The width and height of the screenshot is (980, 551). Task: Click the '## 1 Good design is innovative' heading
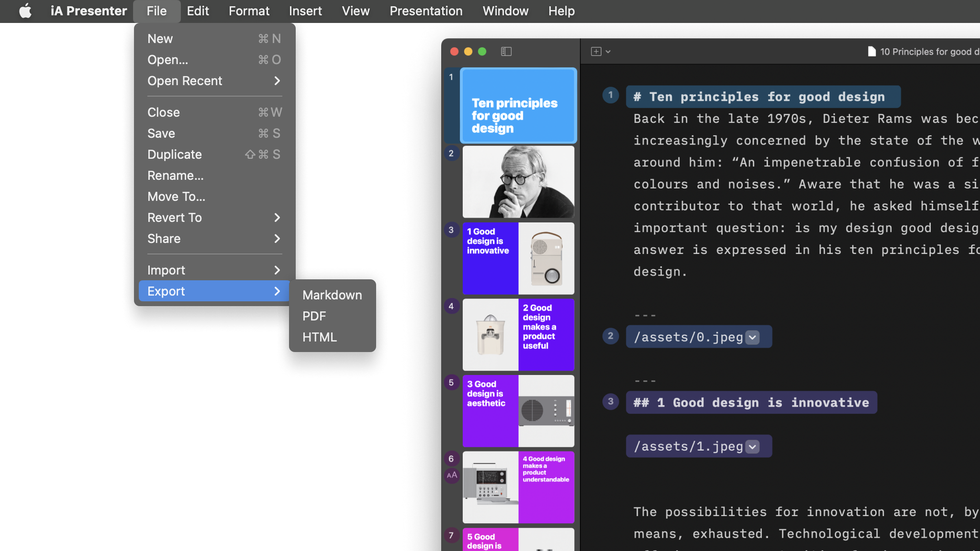[x=751, y=403]
